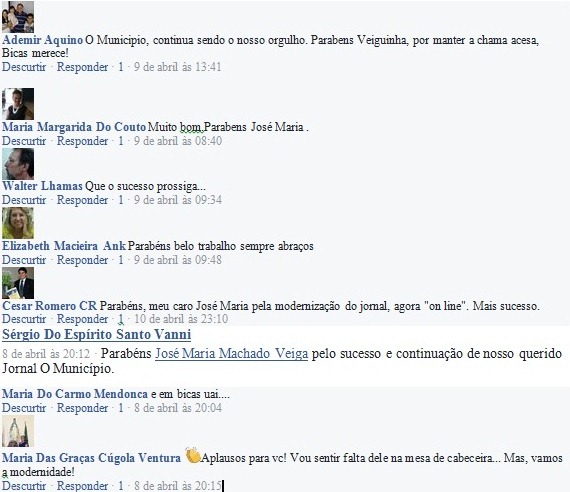Click Descurtir under Maria Das Graças' comment
The width and height of the screenshot is (570, 492).
(24, 485)
